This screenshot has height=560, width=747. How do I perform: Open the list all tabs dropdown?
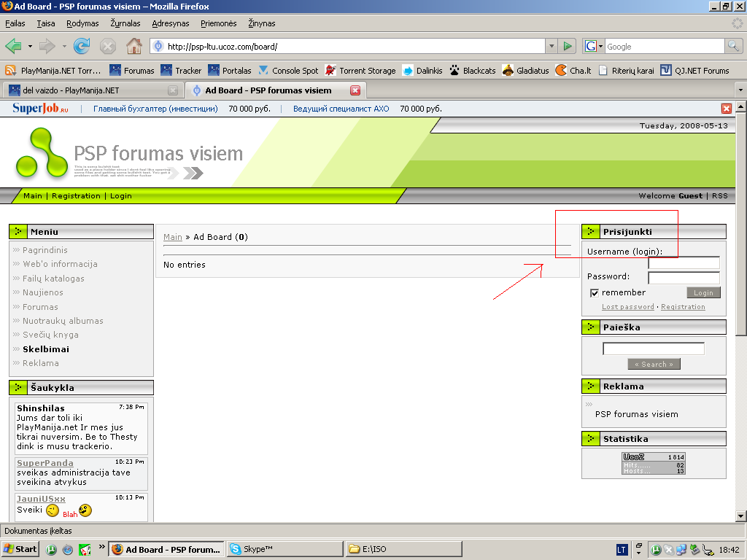(x=740, y=90)
